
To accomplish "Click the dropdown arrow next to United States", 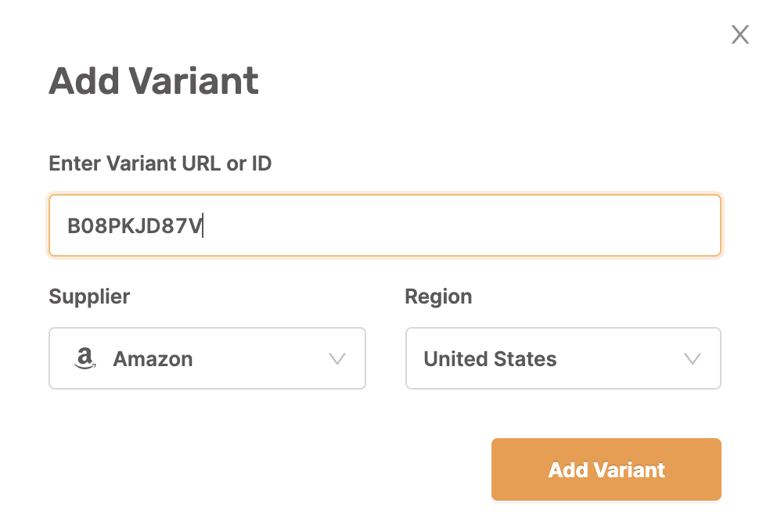I will point(691,358).
